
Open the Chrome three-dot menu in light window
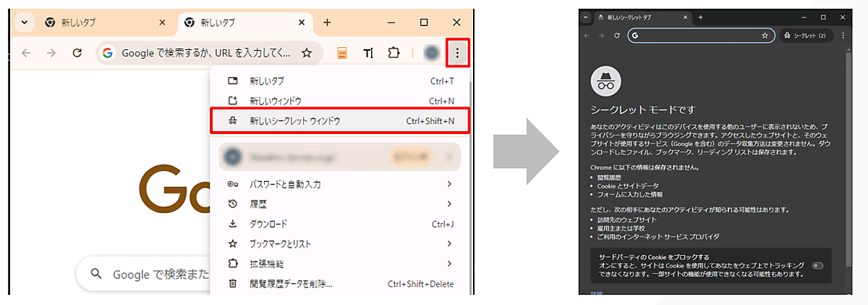(459, 52)
